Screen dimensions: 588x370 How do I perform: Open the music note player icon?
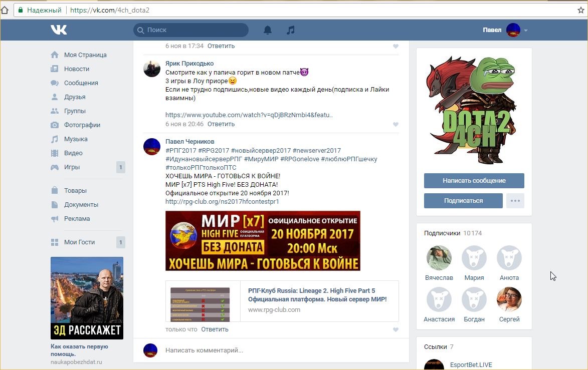[x=290, y=30]
